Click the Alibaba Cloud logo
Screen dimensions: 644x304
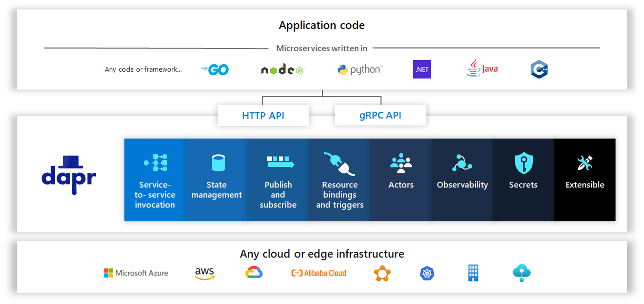[319, 273]
